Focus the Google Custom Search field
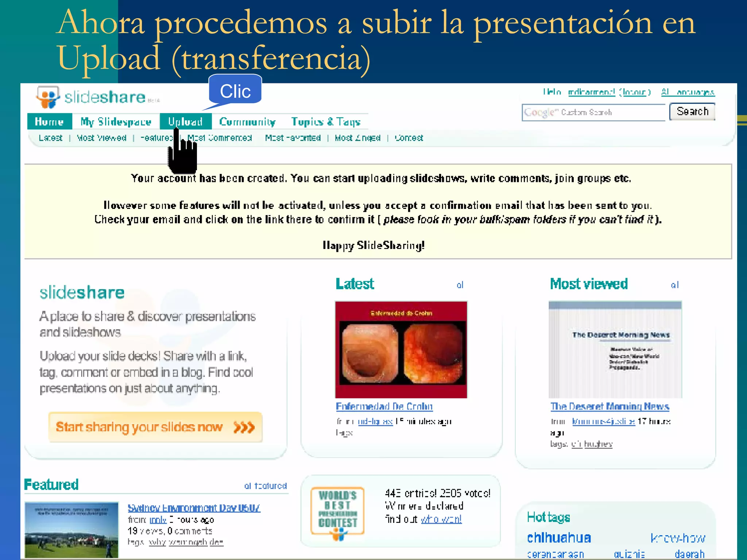 click(x=594, y=112)
